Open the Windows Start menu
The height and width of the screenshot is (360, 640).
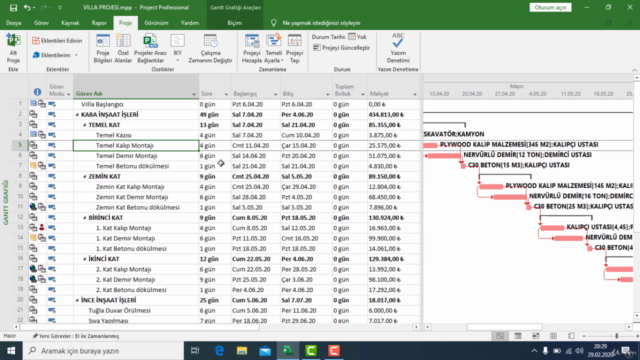pos(11,351)
